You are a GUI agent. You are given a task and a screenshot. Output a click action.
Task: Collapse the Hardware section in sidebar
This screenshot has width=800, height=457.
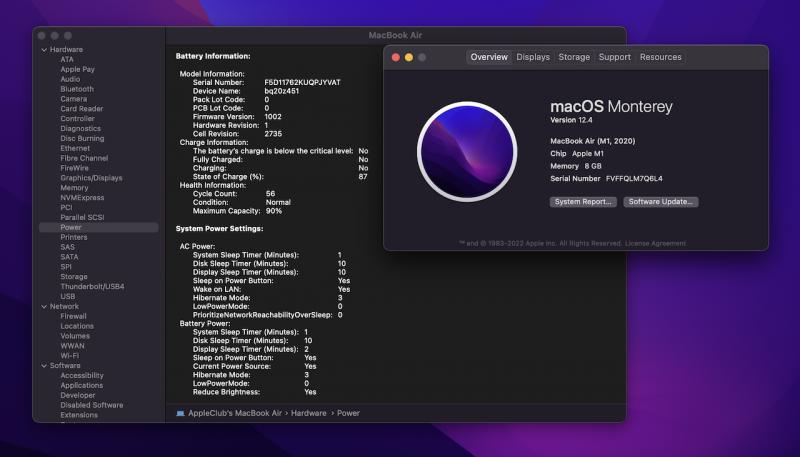43,50
